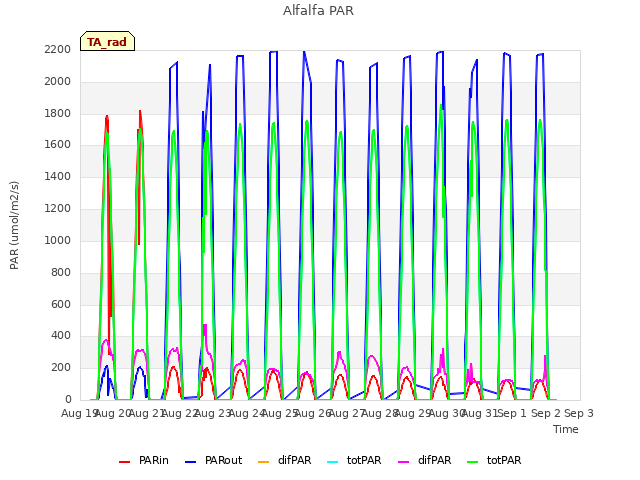Click the red PARin legend color marker
Viewport: 640px width, 480px height.
point(124,462)
